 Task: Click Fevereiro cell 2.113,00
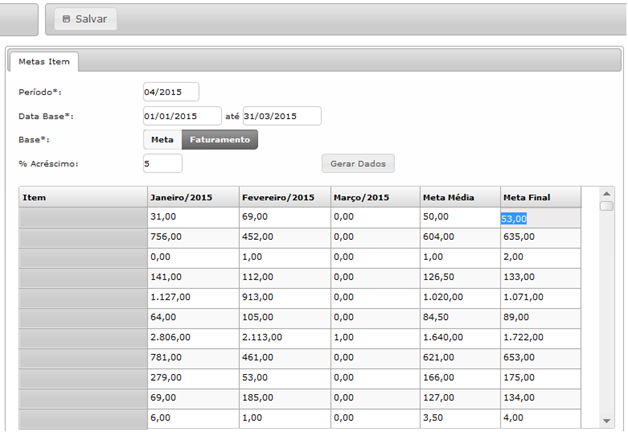(285, 337)
